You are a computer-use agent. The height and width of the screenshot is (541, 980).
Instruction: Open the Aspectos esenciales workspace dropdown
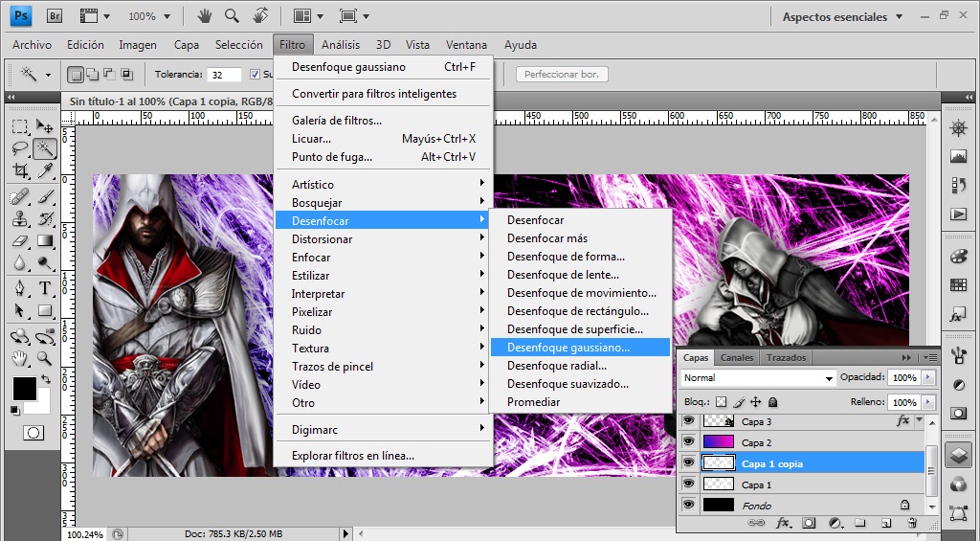(842, 17)
